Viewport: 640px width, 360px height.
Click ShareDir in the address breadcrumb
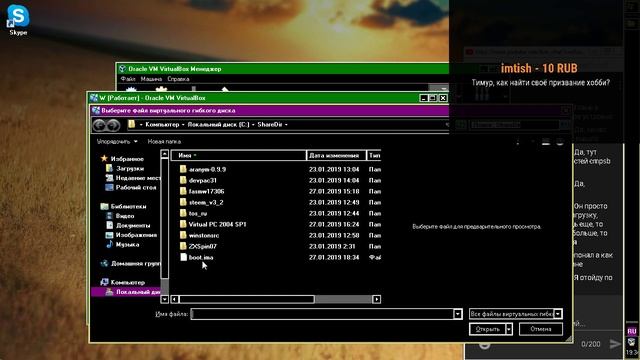click(x=269, y=124)
